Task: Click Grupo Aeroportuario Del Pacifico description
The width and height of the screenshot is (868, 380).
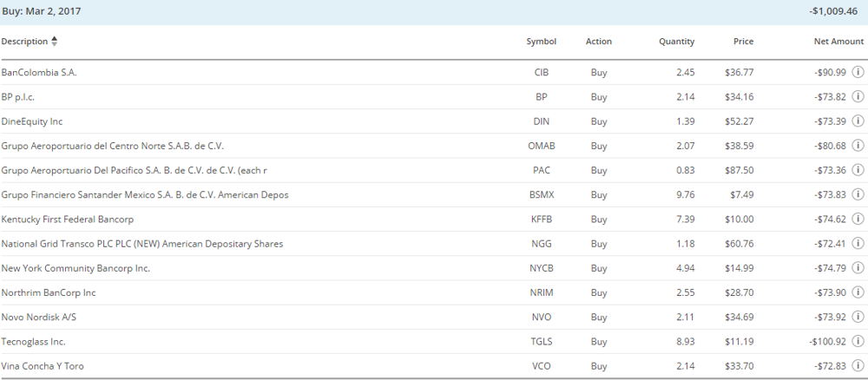Action: click(134, 170)
